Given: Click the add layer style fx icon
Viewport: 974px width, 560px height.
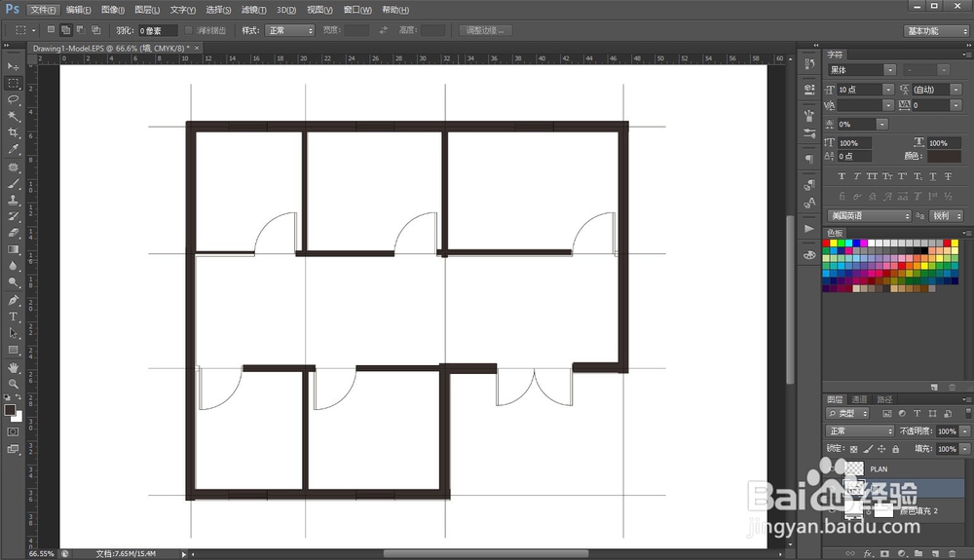Looking at the screenshot, I should [868, 553].
